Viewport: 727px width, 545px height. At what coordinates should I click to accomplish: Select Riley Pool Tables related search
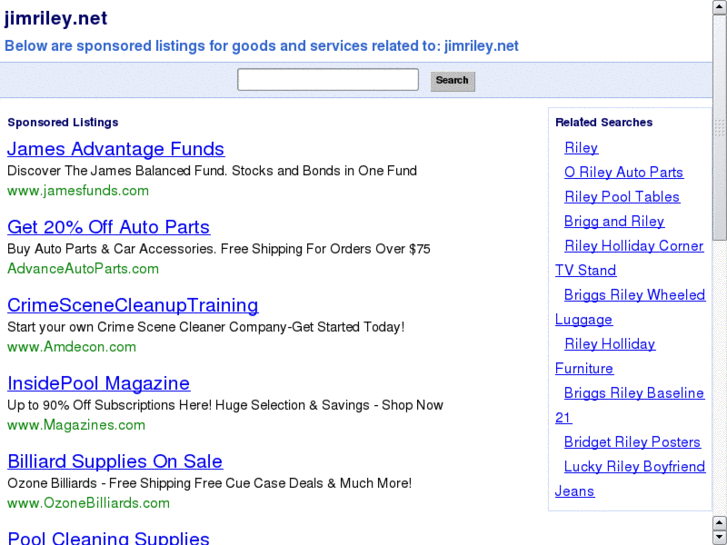click(x=622, y=197)
